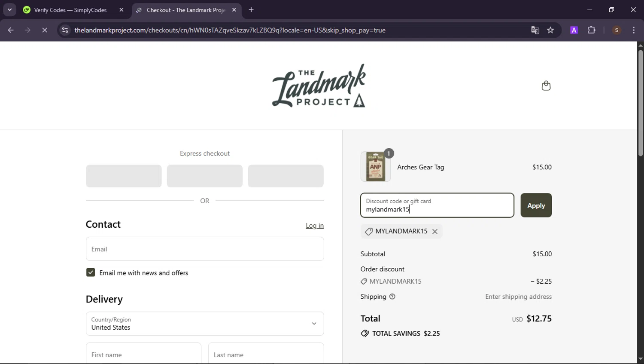Screen dimensions: 644x364
Task: Click the address bar URL
Action: click(230, 30)
